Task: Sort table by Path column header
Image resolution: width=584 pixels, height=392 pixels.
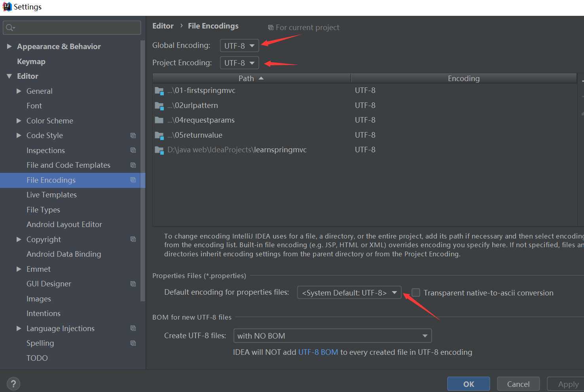Action: click(x=252, y=78)
